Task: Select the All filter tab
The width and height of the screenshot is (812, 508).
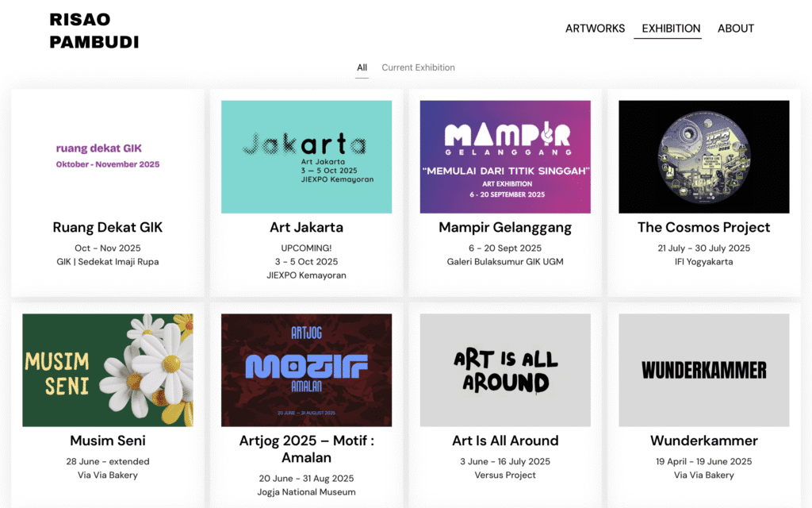Action: pyautogui.click(x=362, y=67)
